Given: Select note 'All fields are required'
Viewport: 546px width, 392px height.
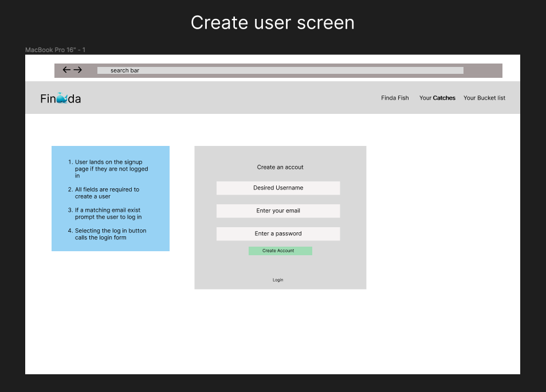Looking at the screenshot, I should coord(104,193).
